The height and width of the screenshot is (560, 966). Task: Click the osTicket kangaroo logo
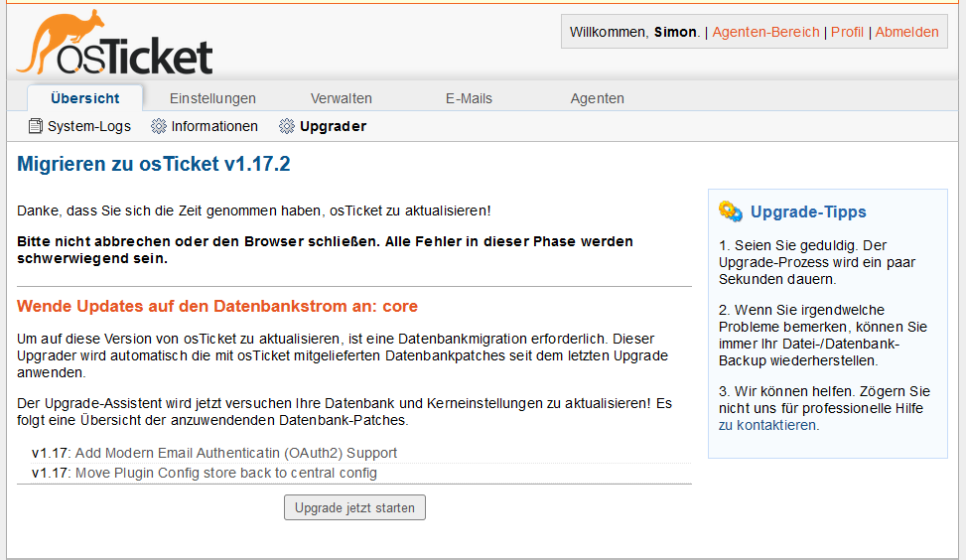[114, 44]
